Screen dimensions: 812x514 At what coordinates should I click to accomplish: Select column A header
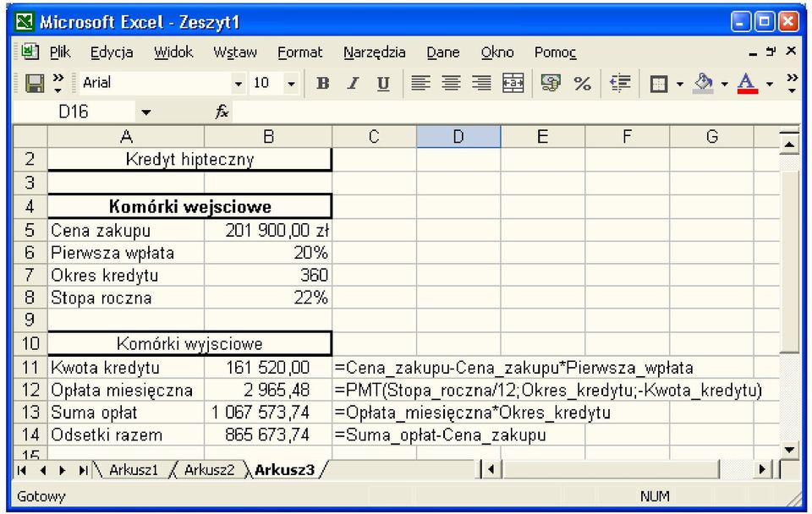click(126, 137)
